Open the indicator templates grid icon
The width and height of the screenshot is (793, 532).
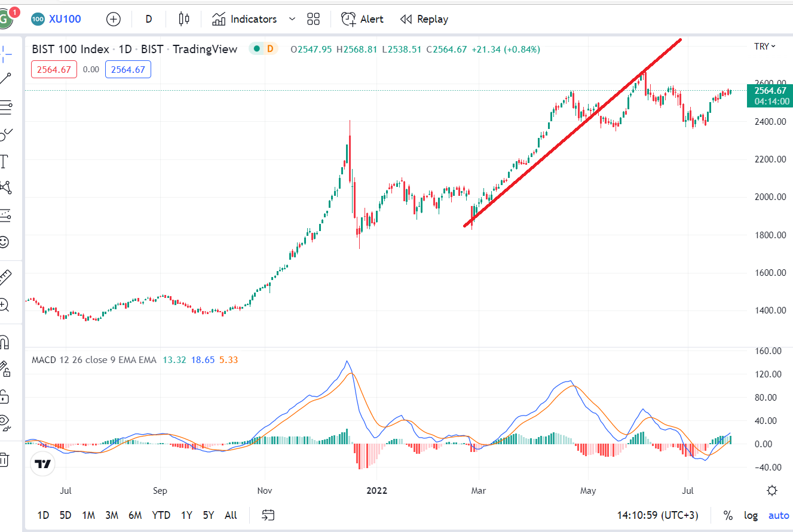[314, 19]
